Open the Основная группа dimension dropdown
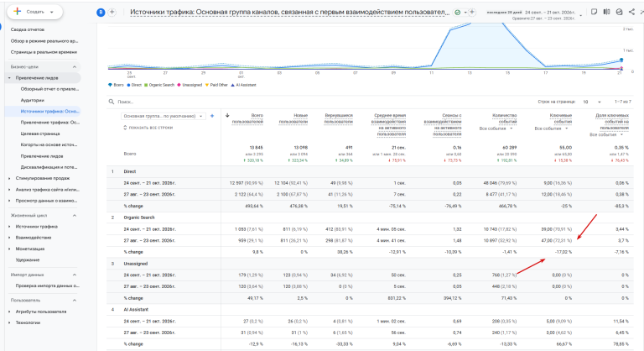 [163, 116]
